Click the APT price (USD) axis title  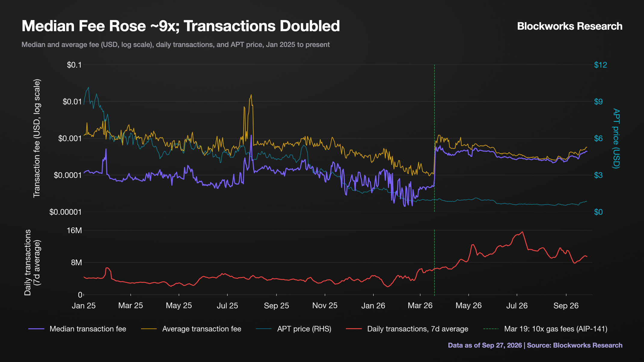pyautogui.click(x=616, y=138)
